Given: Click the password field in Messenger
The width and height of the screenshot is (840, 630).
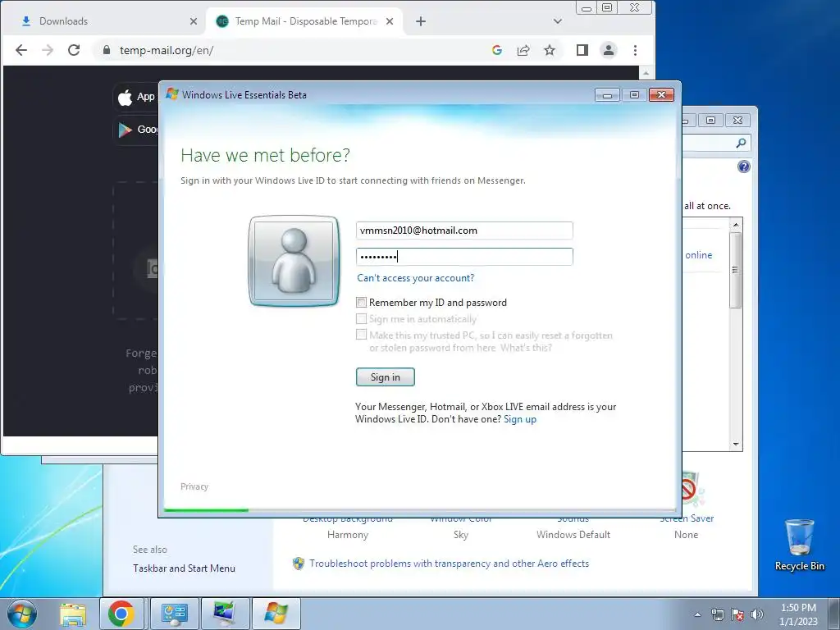Looking at the screenshot, I should click(464, 257).
